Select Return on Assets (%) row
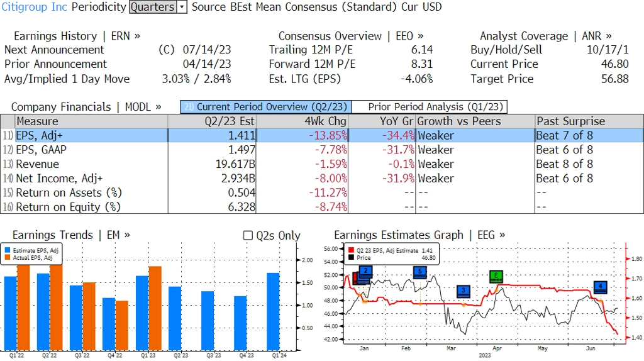The image size is (644, 361). click(322, 193)
